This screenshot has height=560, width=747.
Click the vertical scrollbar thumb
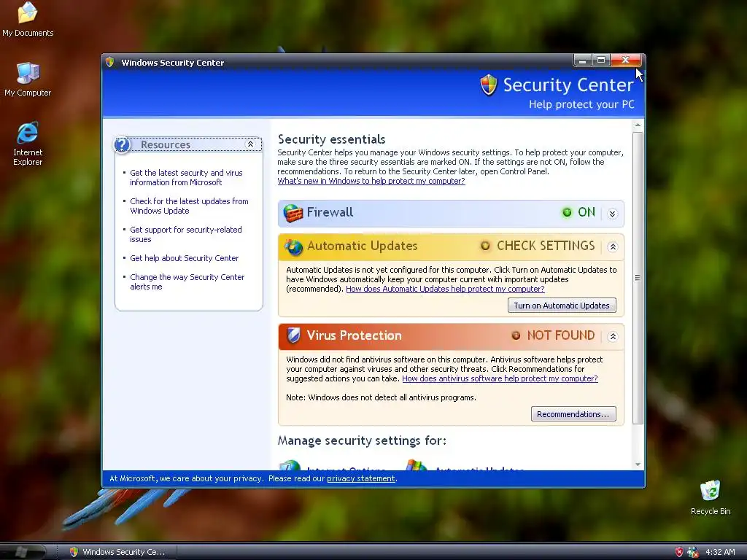tap(638, 278)
